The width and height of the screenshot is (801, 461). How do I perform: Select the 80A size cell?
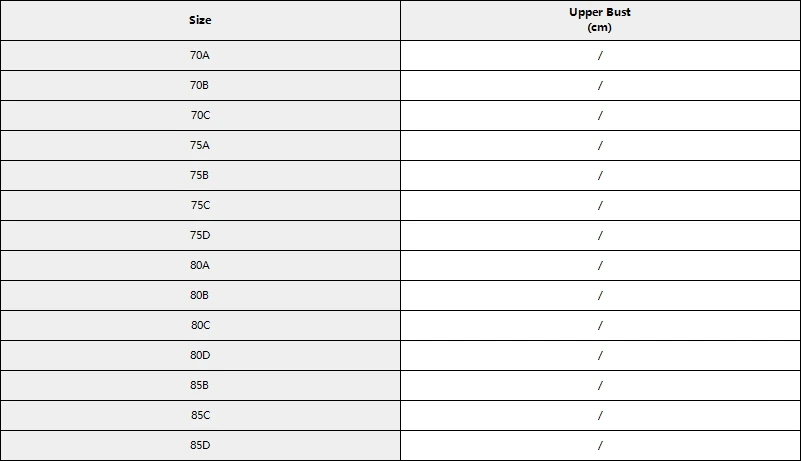[200, 265]
